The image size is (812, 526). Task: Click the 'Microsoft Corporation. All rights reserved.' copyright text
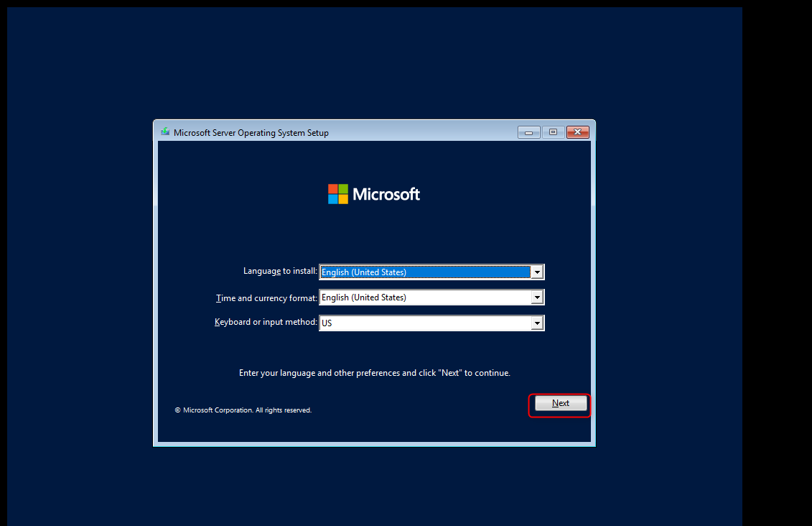pos(243,410)
